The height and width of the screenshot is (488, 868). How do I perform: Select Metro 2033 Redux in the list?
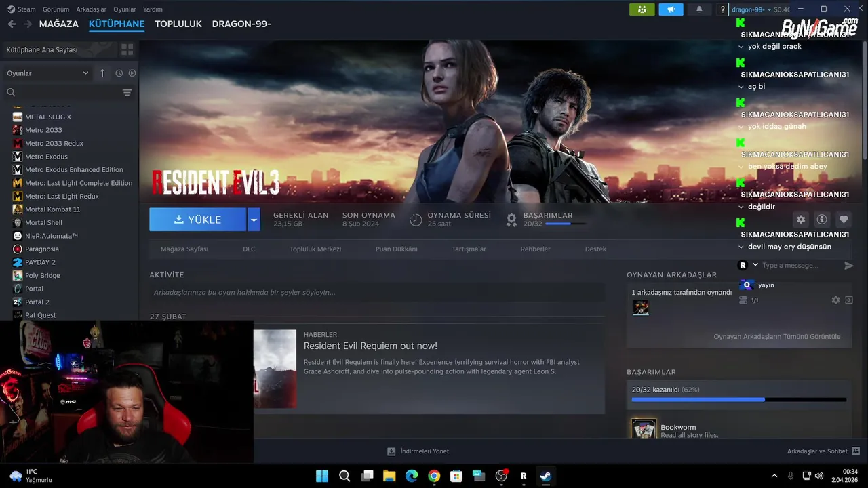click(54, 143)
